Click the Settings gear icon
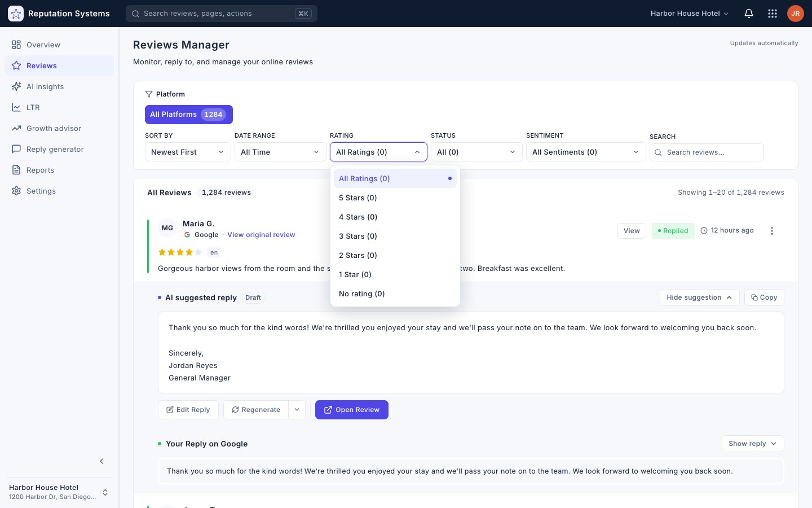 click(16, 191)
